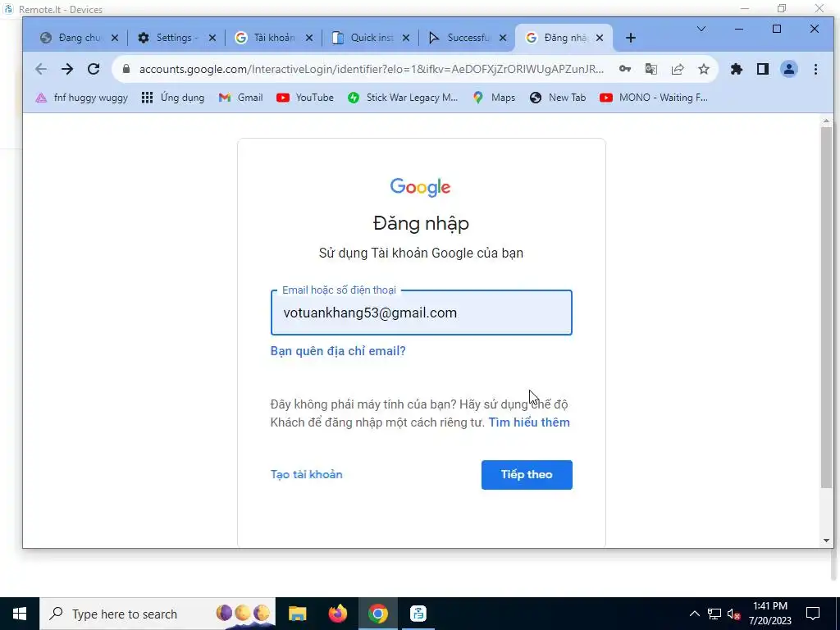Open saved passwords key icon

click(x=624, y=69)
